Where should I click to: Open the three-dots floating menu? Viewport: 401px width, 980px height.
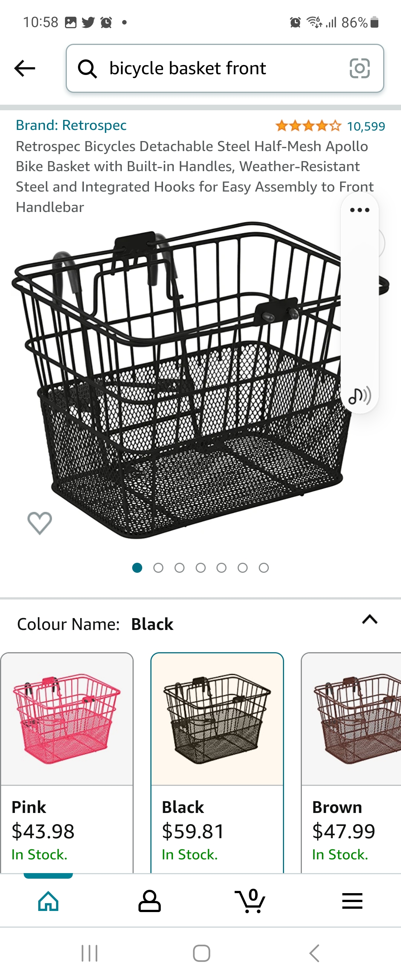(x=359, y=210)
